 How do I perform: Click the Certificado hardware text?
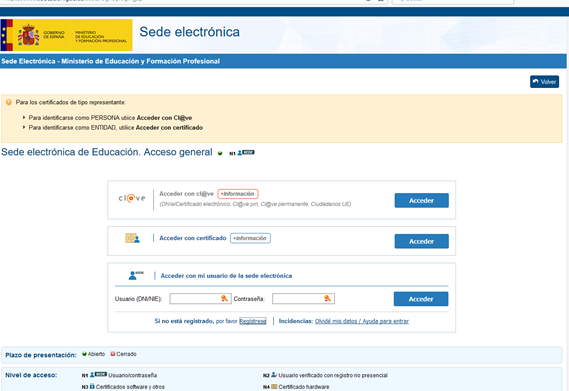click(x=304, y=387)
